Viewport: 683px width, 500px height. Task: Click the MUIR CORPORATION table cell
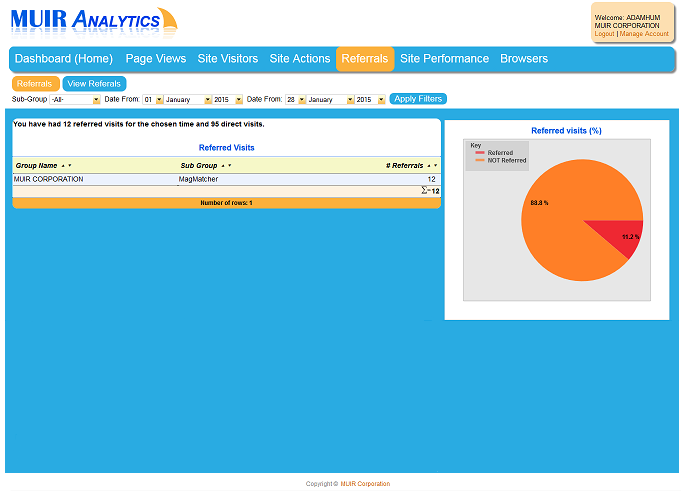click(x=48, y=179)
